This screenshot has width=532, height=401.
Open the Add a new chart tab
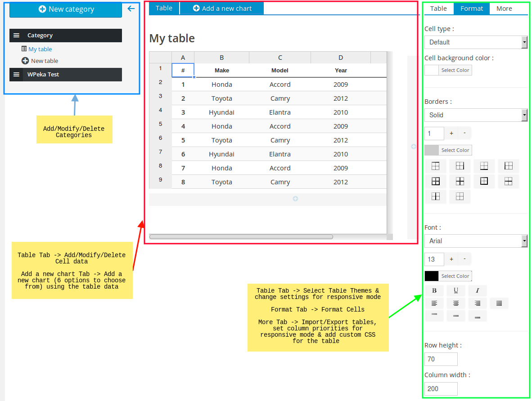click(222, 8)
